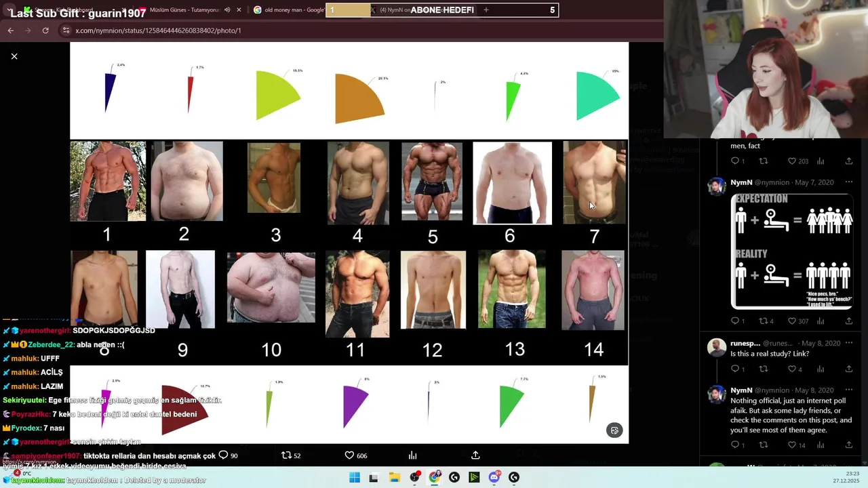
Task: Open the Expectation vs Reality image
Action: pyautogui.click(x=791, y=251)
